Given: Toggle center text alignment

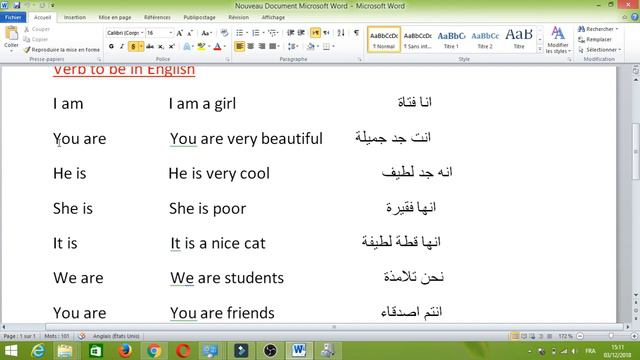Looking at the screenshot, I should (x=251, y=47).
